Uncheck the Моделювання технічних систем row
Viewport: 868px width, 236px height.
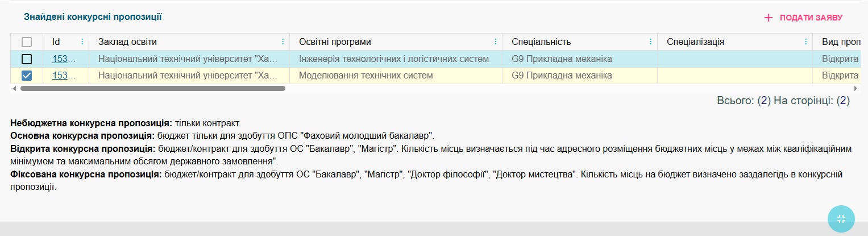point(27,76)
